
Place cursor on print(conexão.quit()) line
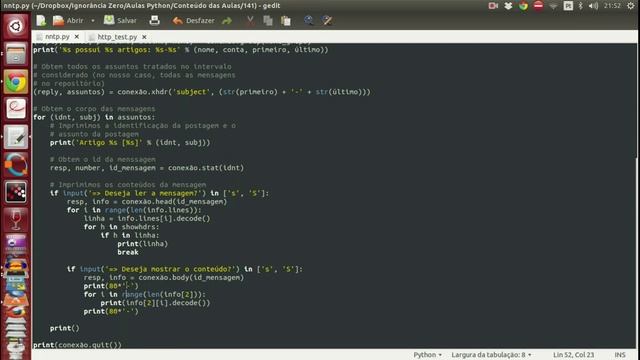point(78,345)
